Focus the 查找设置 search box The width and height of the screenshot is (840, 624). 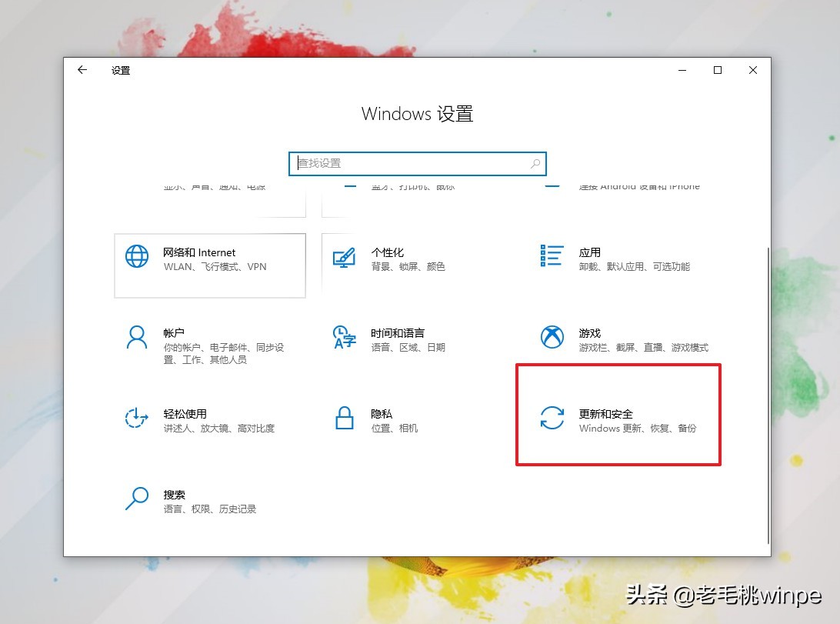pyautogui.click(x=418, y=163)
